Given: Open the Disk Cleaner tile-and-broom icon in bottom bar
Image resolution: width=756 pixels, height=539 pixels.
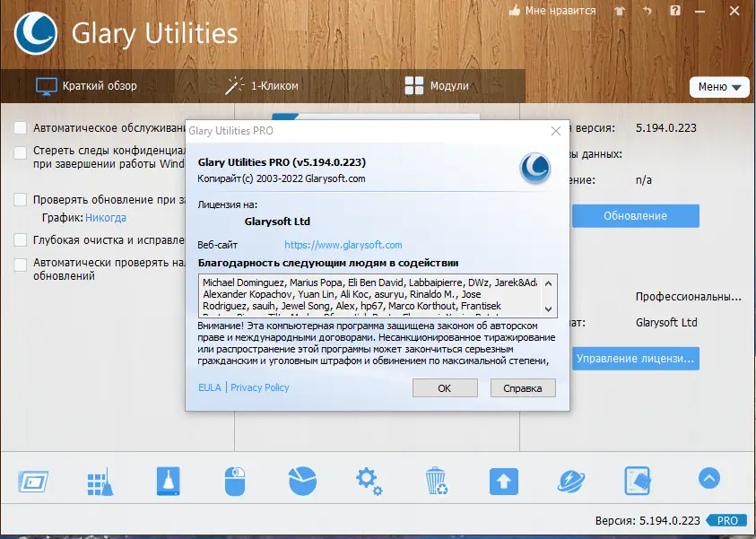Looking at the screenshot, I should pos(100,482).
